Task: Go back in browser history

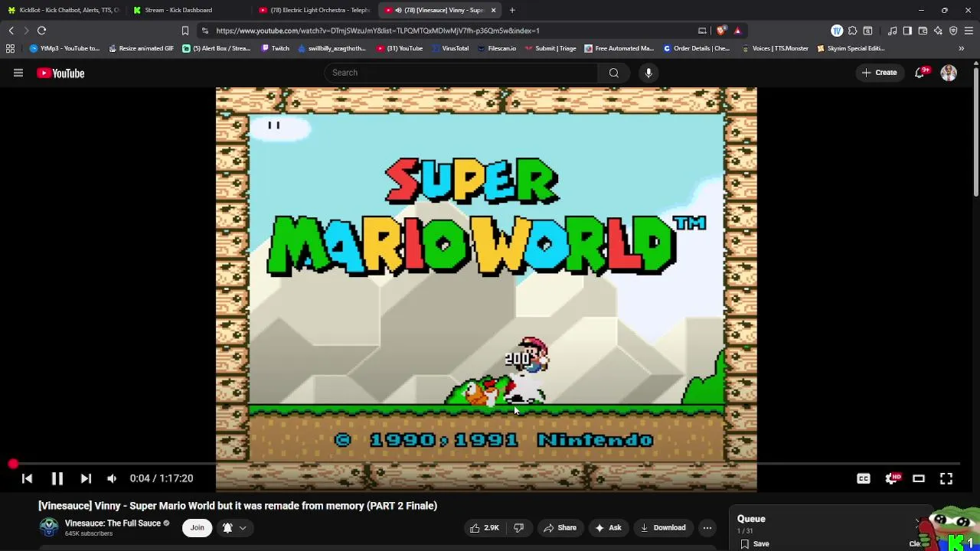Action: 11,31
